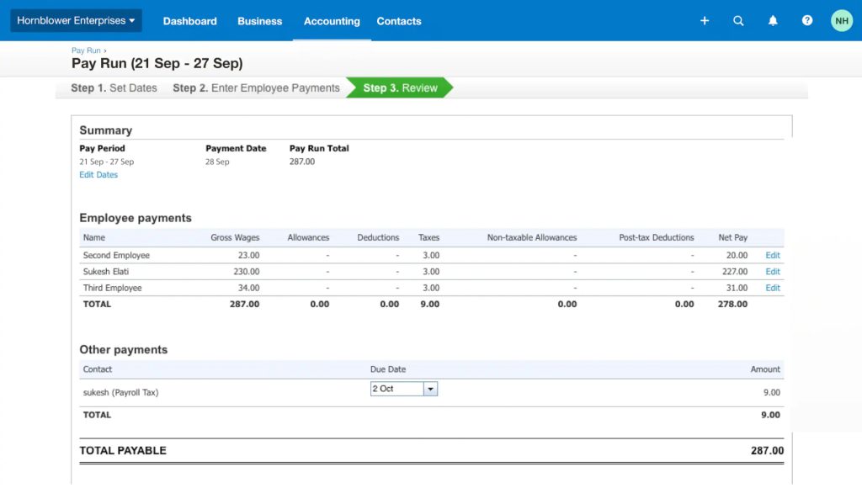Expand the Hornblower Enterprises organization dropdown

pyautogui.click(x=76, y=21)
